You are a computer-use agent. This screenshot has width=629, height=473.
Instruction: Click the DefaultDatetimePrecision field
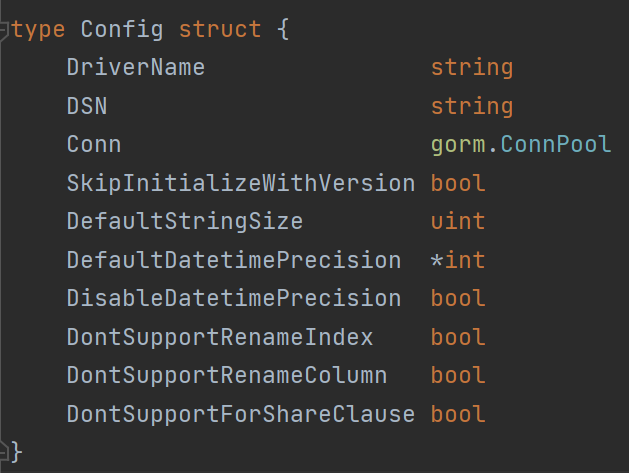[233, 260]
